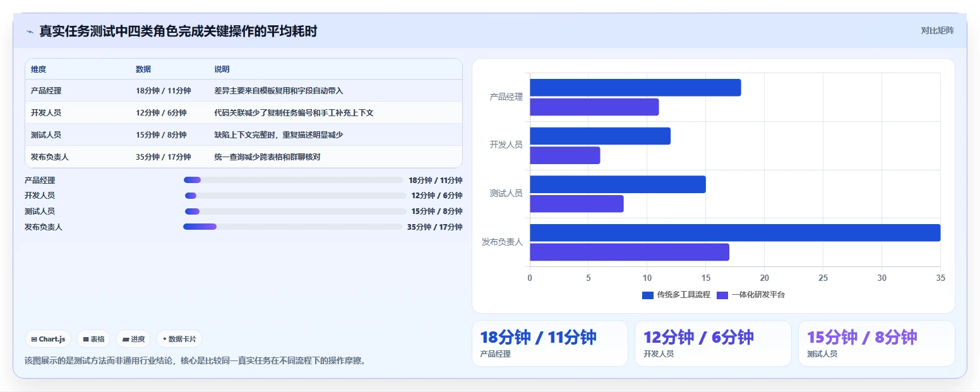Click the 15分钟 / 8分钟 value beside the progress bar
The height and width of the screenshot is (392, 980).
437,211
